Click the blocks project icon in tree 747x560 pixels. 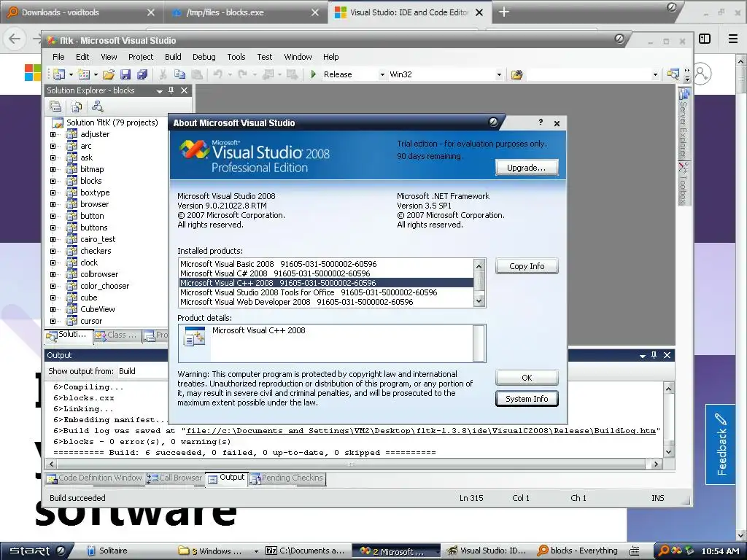(71, 181)
